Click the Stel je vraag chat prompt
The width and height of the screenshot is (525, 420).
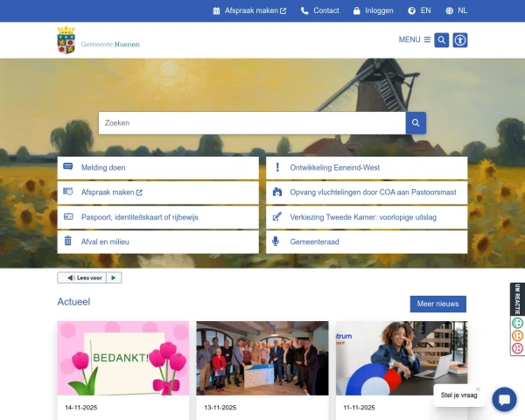[458, 395]
